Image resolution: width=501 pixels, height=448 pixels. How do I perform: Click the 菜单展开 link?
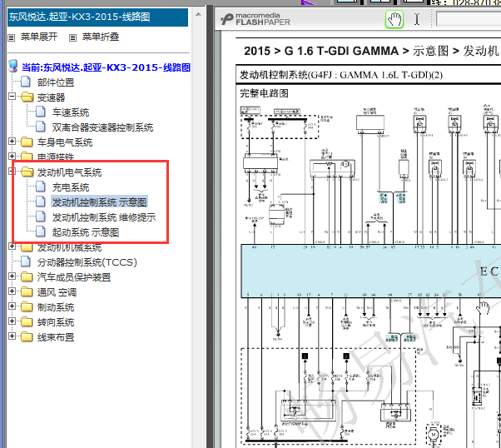39,37
